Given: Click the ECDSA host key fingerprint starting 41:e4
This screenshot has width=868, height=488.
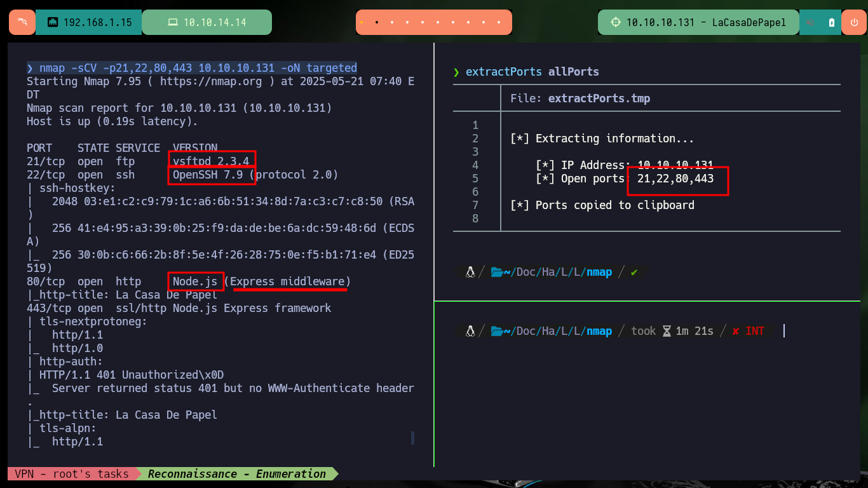Looking at the screenshot, I should 227,228.
